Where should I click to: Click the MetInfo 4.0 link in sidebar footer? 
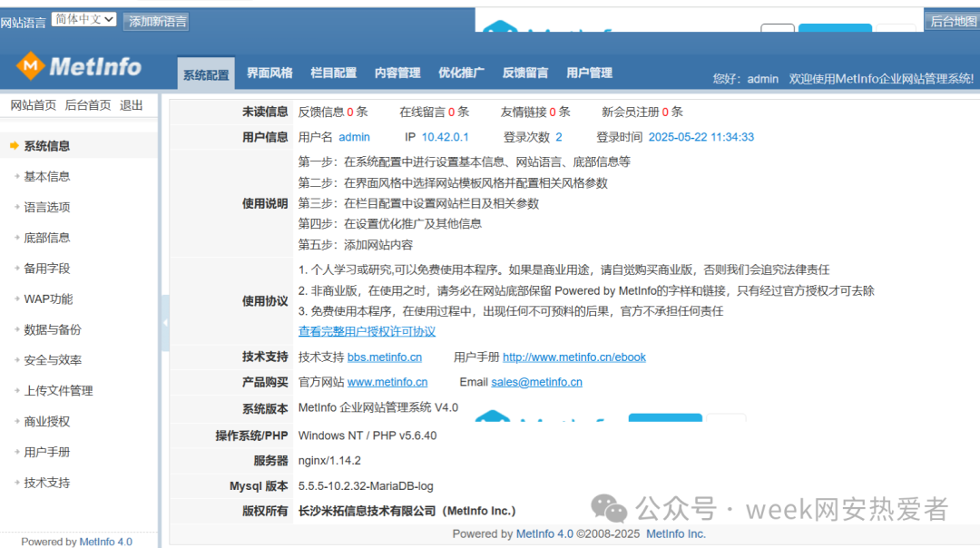tap(105, 542)
